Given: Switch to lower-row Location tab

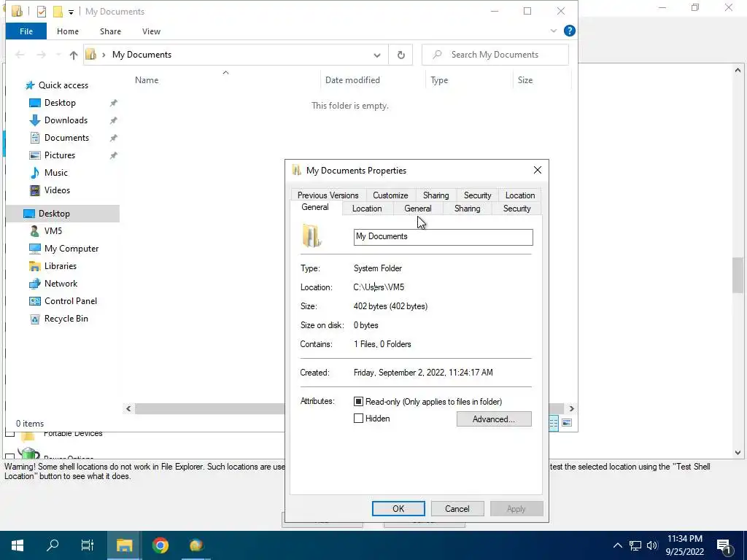Looking at the screenshot, I should 367,209.
